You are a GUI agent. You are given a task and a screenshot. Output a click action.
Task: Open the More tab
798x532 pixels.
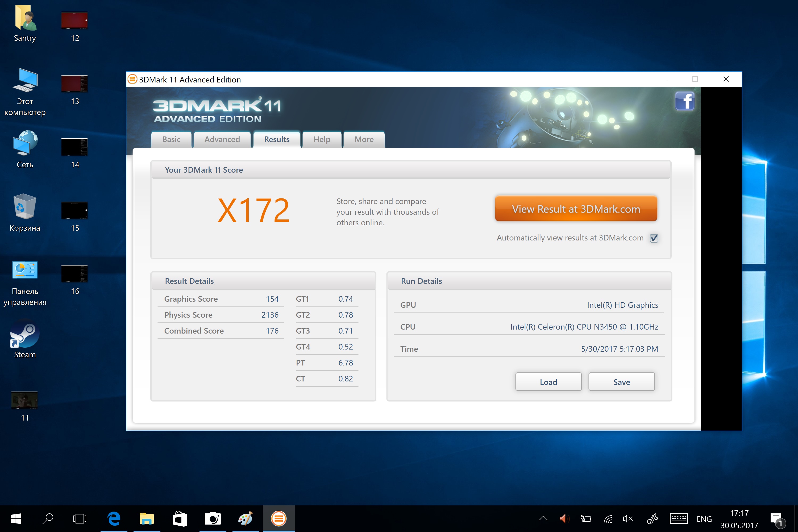coord(364,139)
